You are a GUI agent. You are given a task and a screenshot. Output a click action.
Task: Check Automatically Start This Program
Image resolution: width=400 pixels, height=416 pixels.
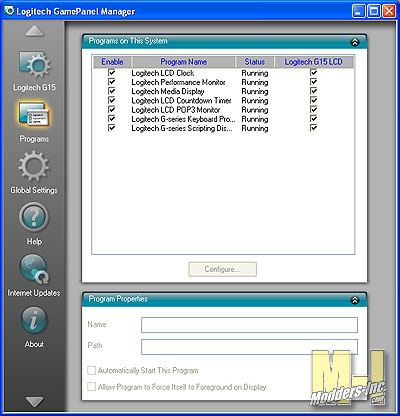click(x=91, y=370)
